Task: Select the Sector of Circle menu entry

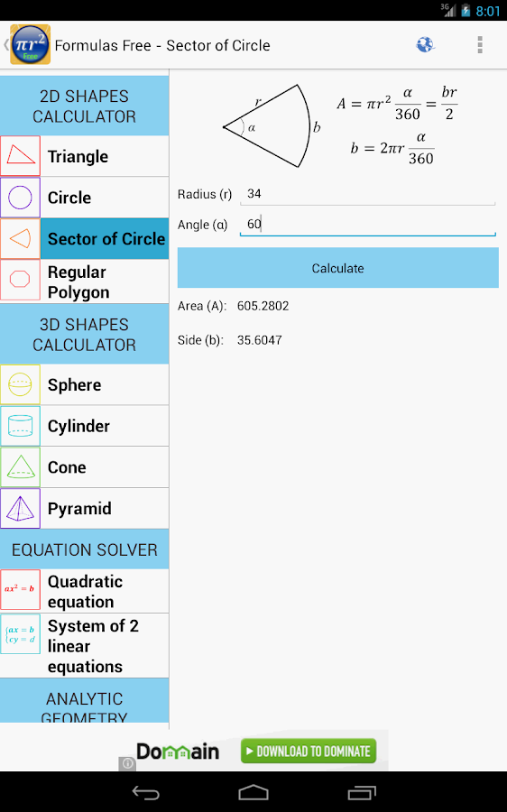Action: pos(105,239)
